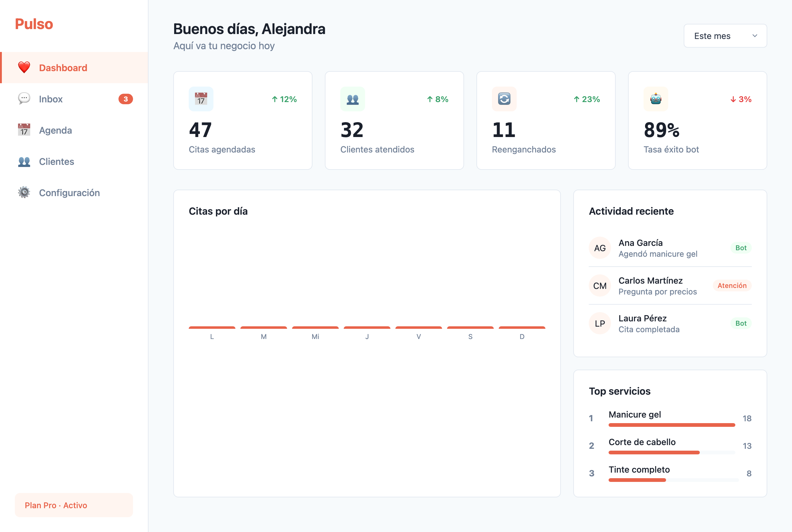Viewport: 792px width, 532px height.
Task: Click the people icon beside Clientes
Action: pyautogui.click(x=24, y=161)
